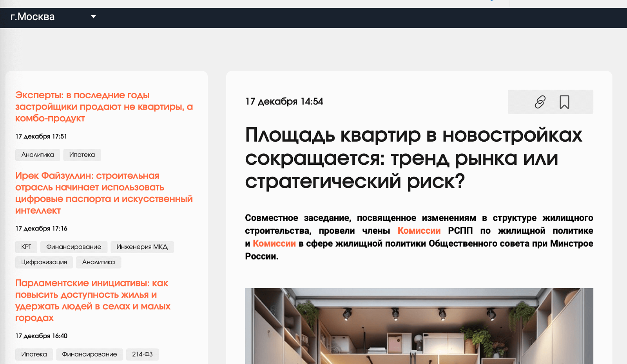Click the Цифровизация tag
Viewport: 627px width, 364px height.
(44, 262)
